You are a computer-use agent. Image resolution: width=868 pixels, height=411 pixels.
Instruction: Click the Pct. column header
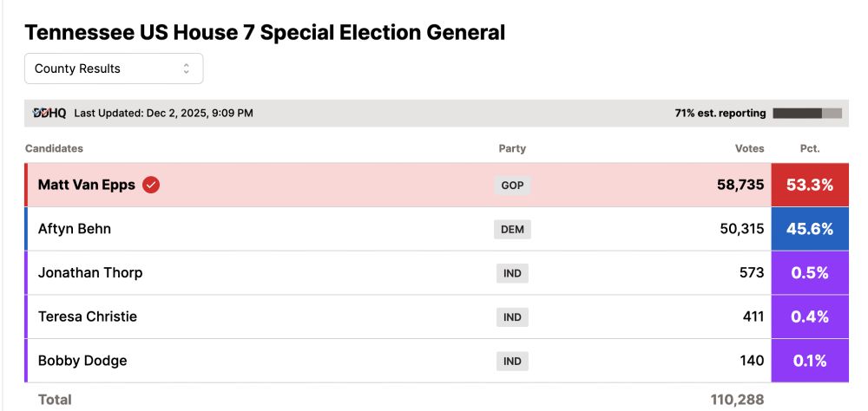pos(809,148)
